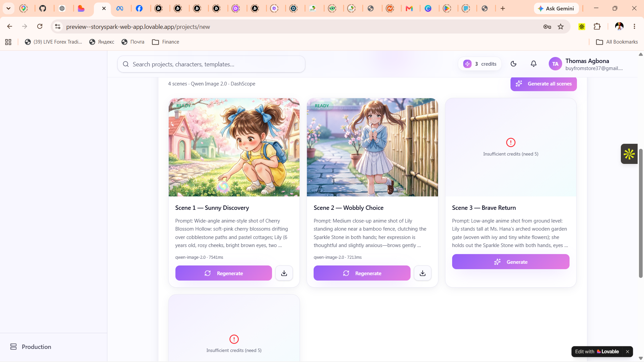Click the qwen-image-2.0 · 7541ms label

tap(199, 257)
